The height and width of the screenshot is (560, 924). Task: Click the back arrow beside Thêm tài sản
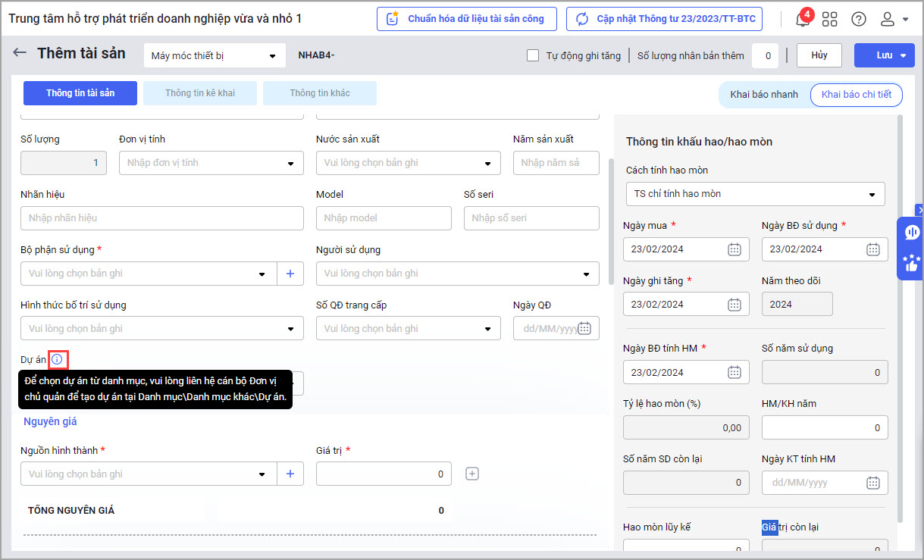20,53
